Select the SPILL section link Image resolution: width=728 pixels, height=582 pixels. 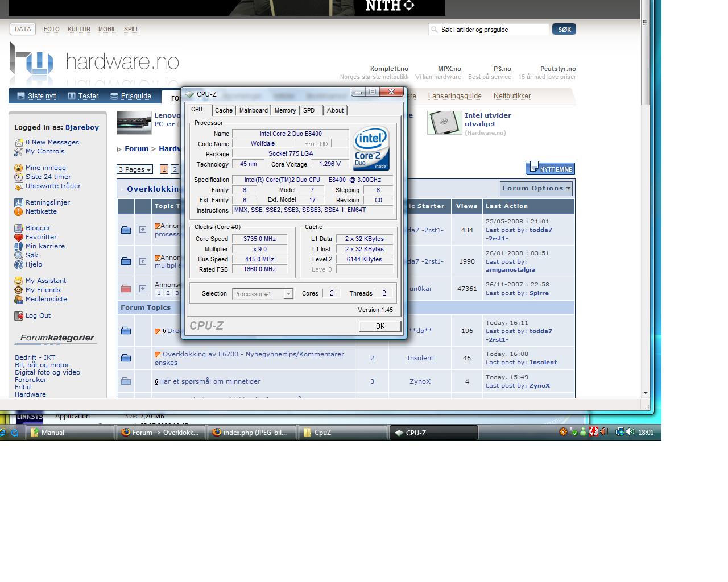[131, 29]
